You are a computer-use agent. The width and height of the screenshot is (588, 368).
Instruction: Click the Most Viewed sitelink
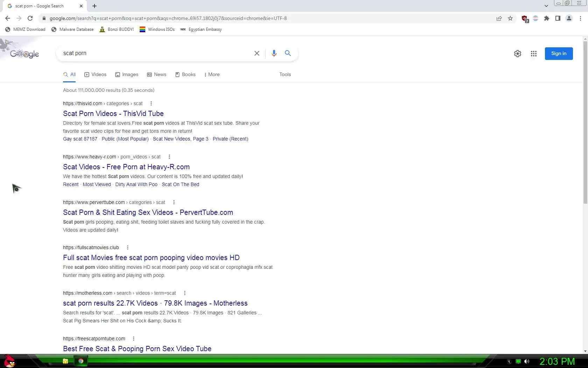coord(97,184)
